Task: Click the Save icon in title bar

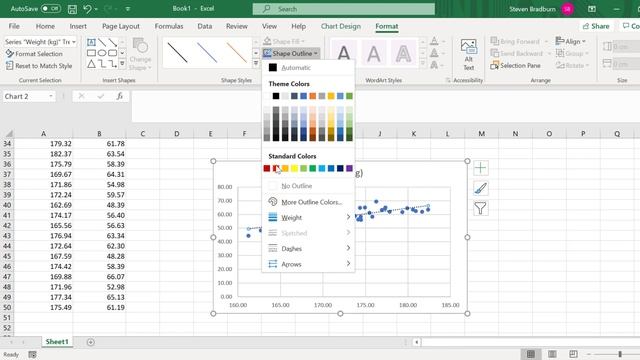Action: [x=72, y=9]
